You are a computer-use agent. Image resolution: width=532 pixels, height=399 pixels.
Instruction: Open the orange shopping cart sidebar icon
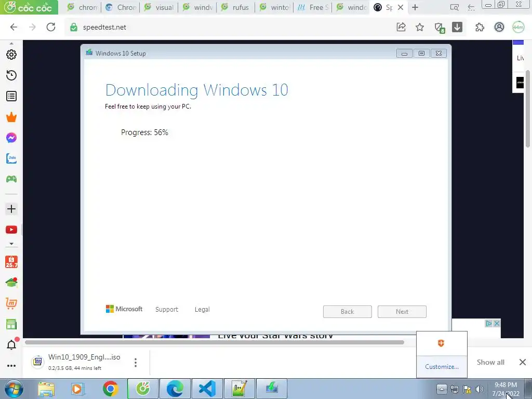(11, 303)
